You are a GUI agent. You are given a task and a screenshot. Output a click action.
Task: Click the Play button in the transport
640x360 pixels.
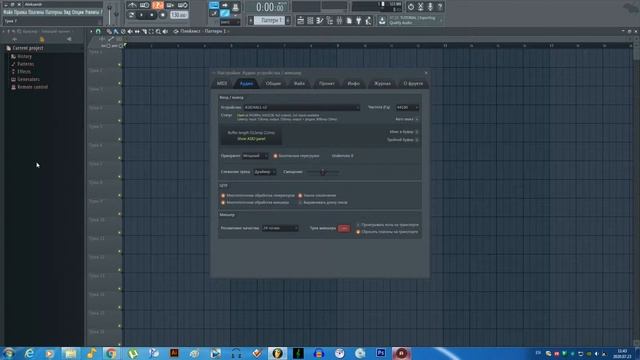coord(141,15)
